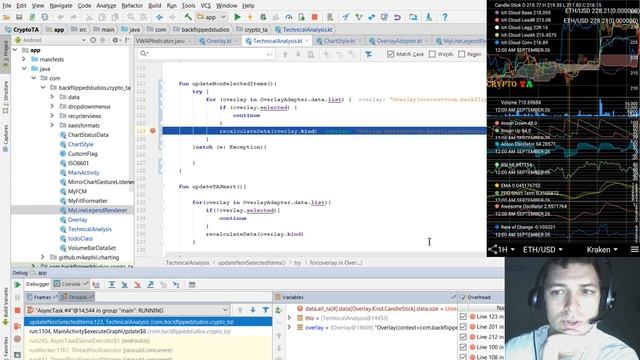
Task: Click Step Over in the debugger toolbar
Action: click(111, 284)
